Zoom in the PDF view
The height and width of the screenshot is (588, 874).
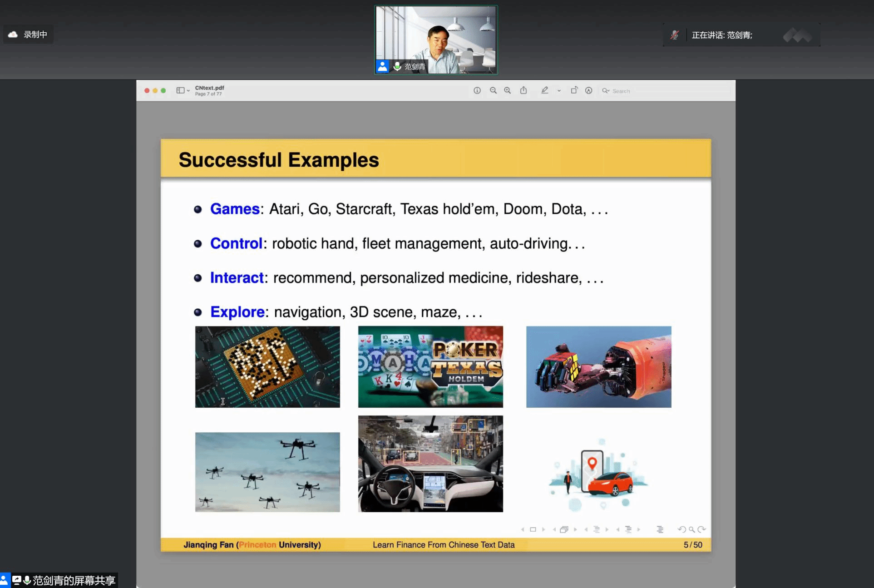coord(508,90)
